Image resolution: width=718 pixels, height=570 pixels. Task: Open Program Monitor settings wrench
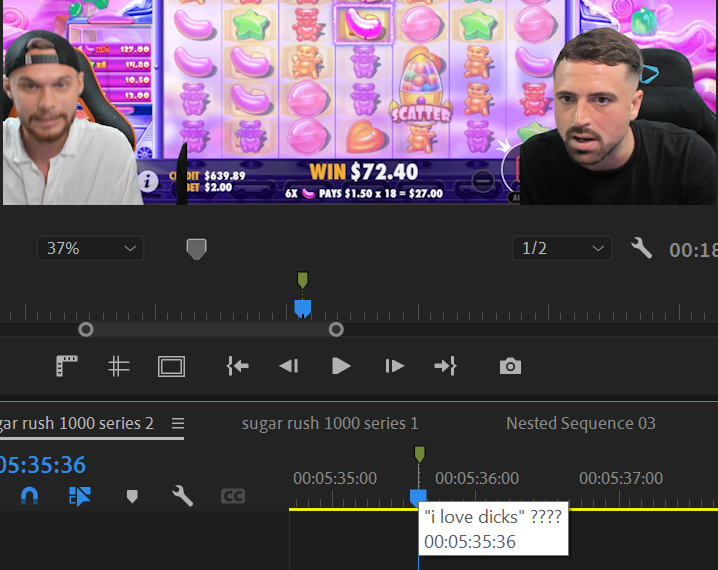point(641,249)
